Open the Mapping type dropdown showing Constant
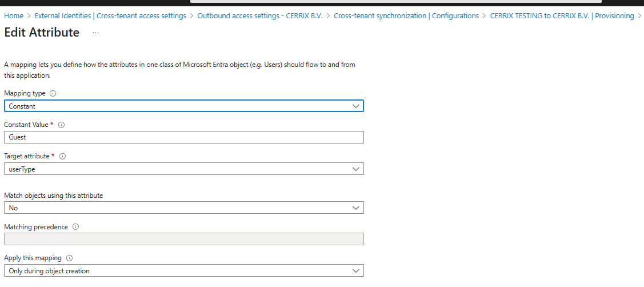The image size is (644, 287). coord(183,106)
